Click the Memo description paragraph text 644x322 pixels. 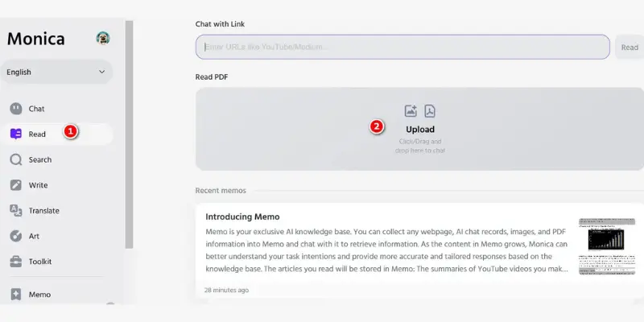(x=386, y=250)
